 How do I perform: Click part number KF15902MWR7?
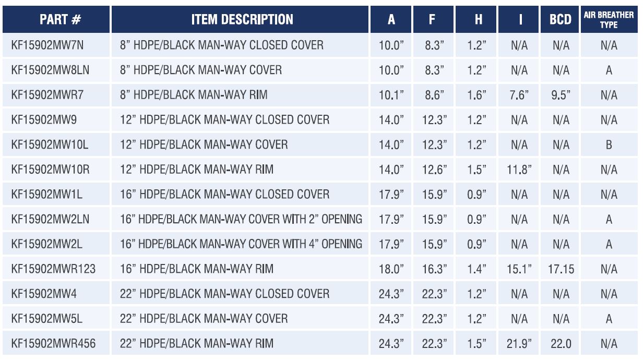pos(47,95)
